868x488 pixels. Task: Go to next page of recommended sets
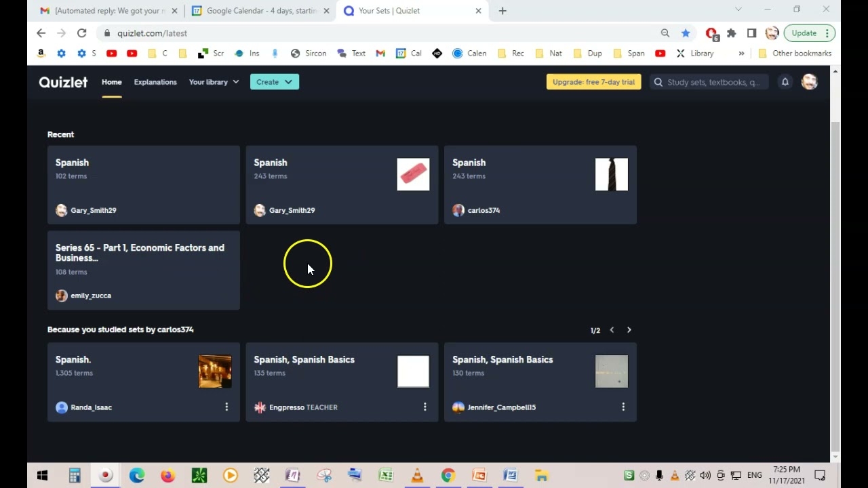[629, 330]
